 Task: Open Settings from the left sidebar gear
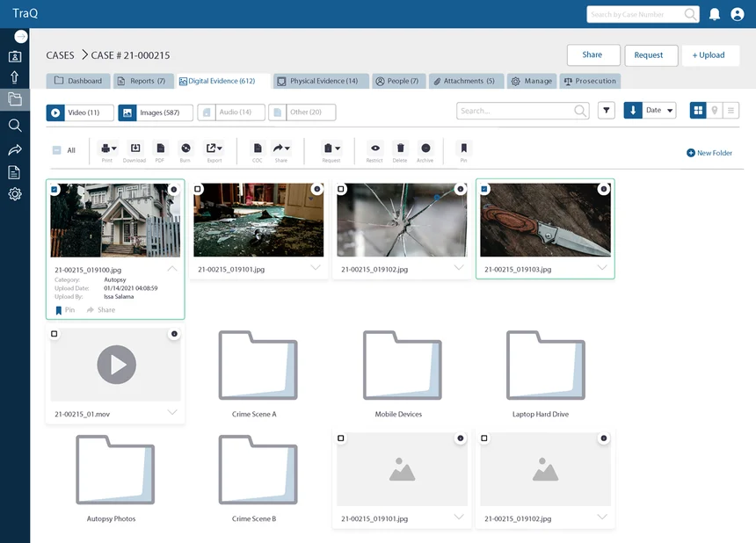(14, 194)
